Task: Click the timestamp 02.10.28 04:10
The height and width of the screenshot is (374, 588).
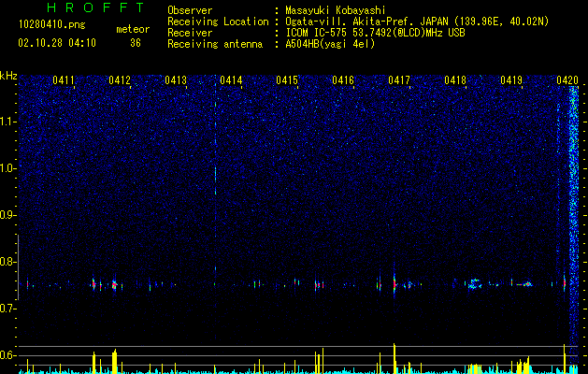Action: click(x=57, y=43)
